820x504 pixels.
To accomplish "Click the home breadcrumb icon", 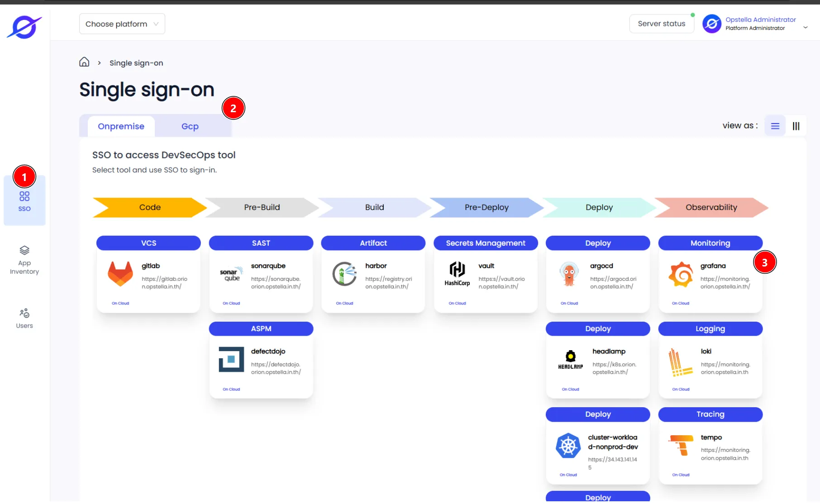I will tap(84, 62).
